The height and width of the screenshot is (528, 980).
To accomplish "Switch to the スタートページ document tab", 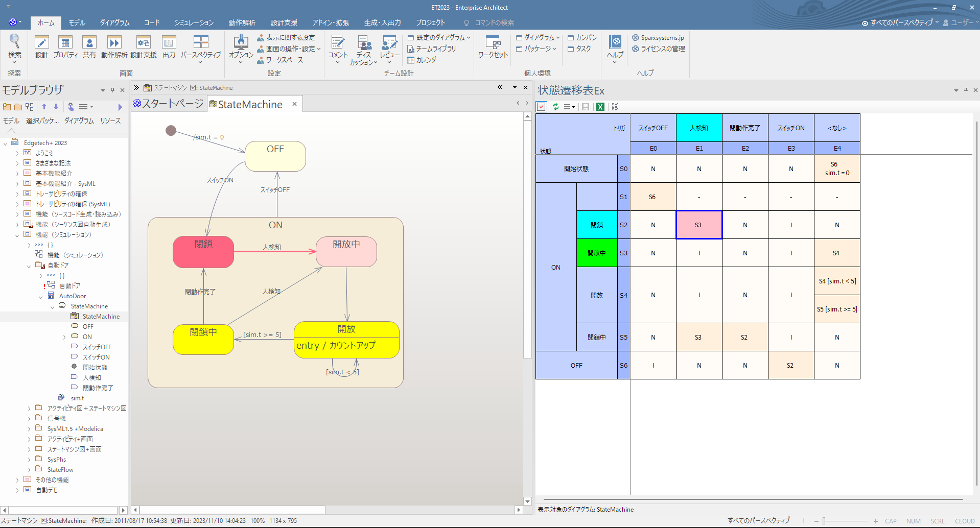I will pos(168,104).
